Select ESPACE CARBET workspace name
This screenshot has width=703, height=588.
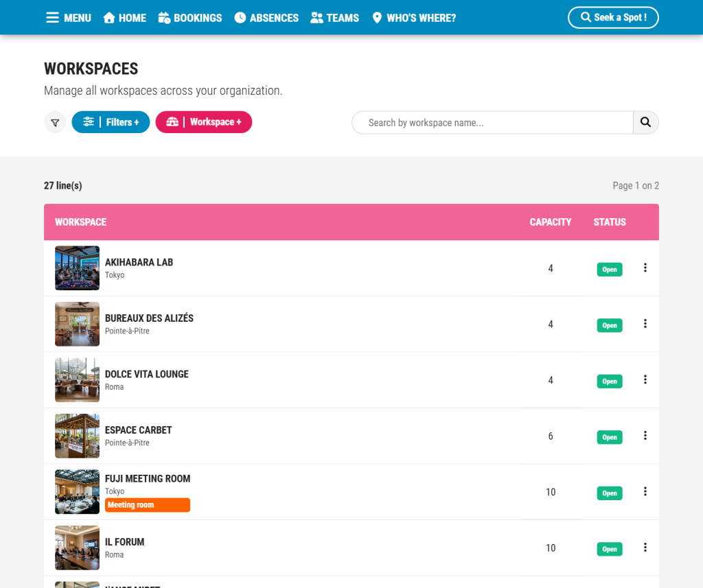tap(139, 430)
